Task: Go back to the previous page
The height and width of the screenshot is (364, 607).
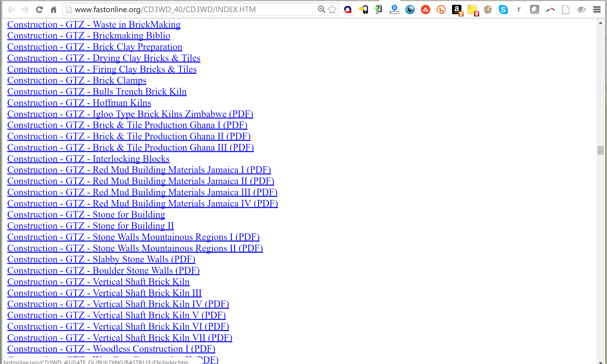Action: [11, 10]
